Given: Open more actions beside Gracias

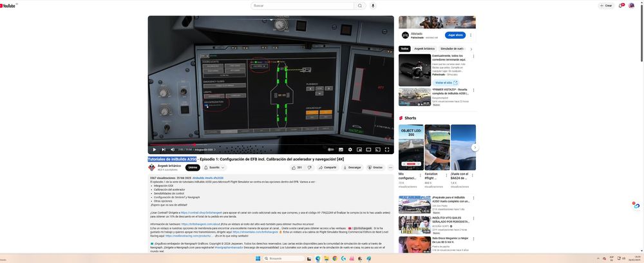Looking at the screenshot, I should (391, 168).
